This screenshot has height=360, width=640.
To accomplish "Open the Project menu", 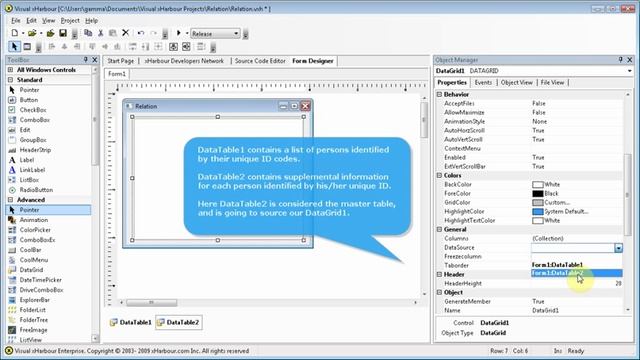I will click(70, 20).
